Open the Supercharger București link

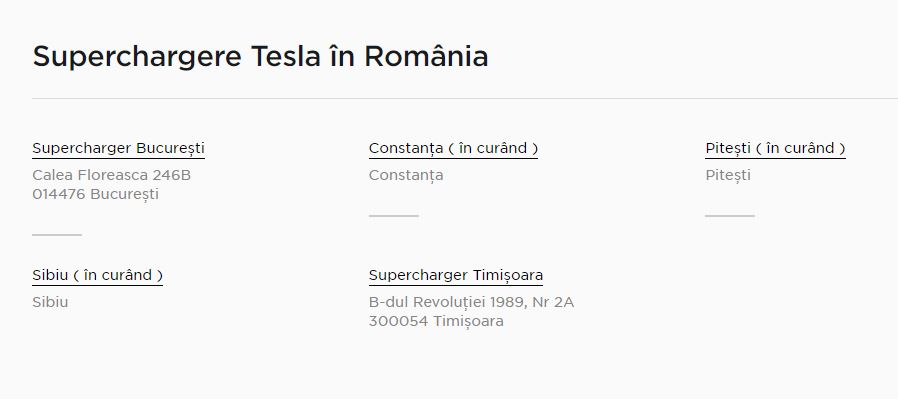[x=119, y=148]
